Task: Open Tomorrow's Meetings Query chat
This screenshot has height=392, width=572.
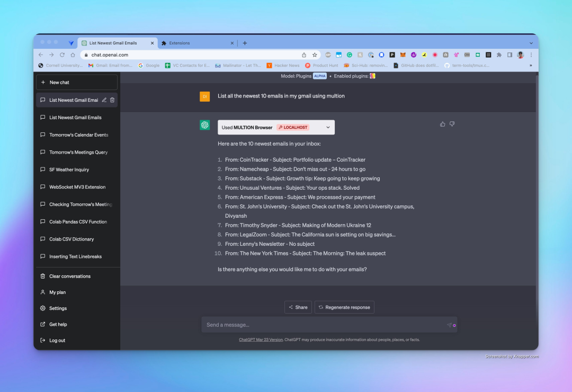Action: pos(77,152)
